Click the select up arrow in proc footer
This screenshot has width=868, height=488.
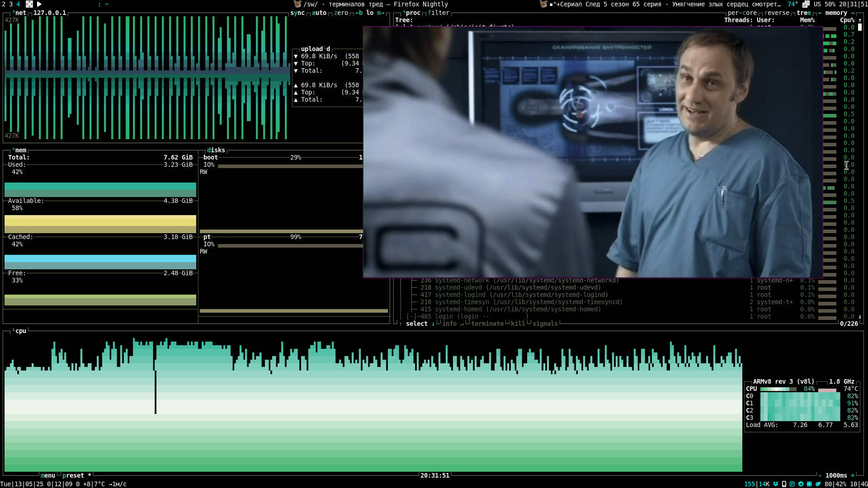(401, 324)
